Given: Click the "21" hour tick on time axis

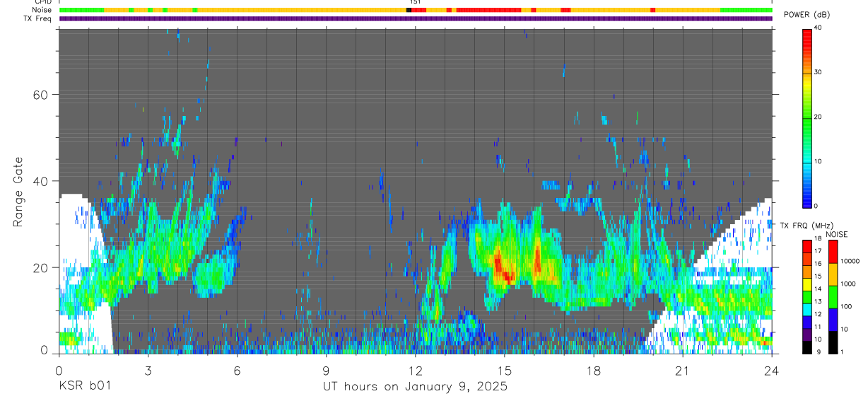Looking at the screenshot, I should [682, 371].
